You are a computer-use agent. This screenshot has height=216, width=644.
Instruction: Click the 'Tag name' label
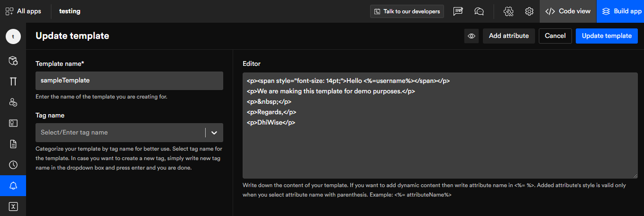tap(50, 115)
